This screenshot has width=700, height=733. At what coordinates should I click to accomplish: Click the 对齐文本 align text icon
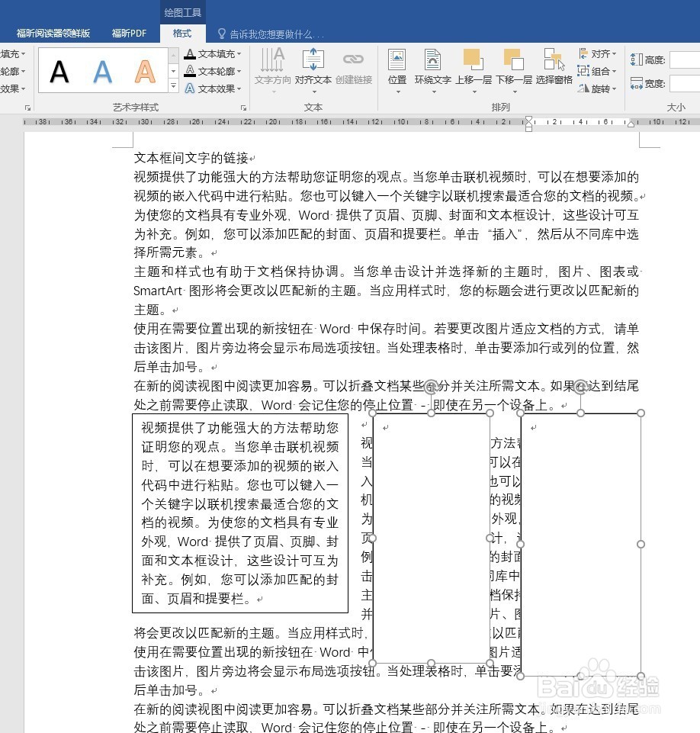click(x=313, y=59)
